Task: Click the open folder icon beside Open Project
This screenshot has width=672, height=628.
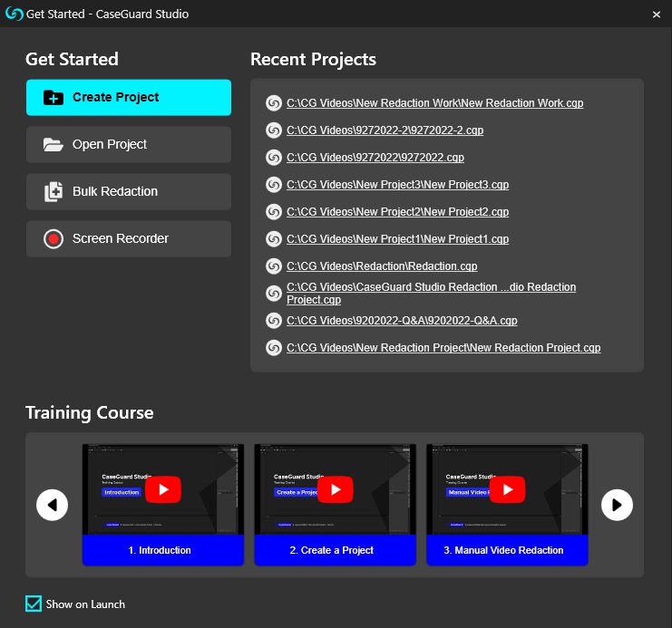Action: coord(54,145)
